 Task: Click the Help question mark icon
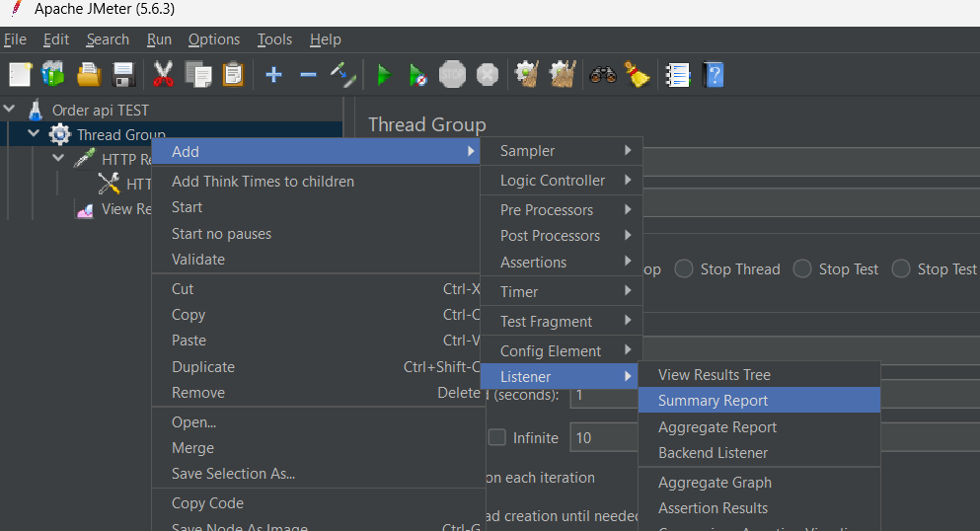point(714,75)
